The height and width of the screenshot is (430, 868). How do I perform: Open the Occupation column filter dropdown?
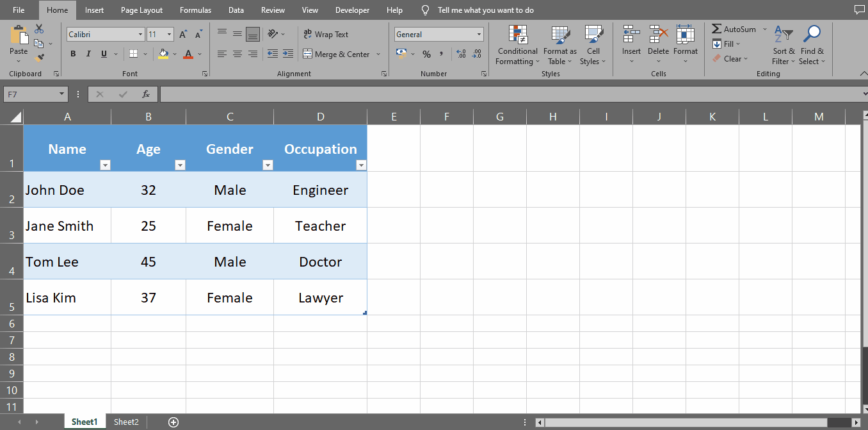(x=361, y=165)
